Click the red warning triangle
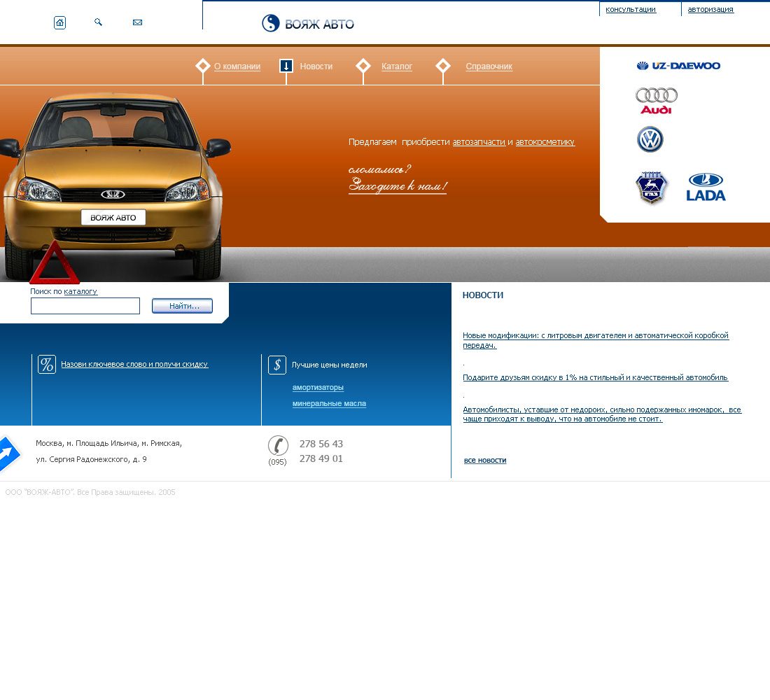 coord(55,262)
